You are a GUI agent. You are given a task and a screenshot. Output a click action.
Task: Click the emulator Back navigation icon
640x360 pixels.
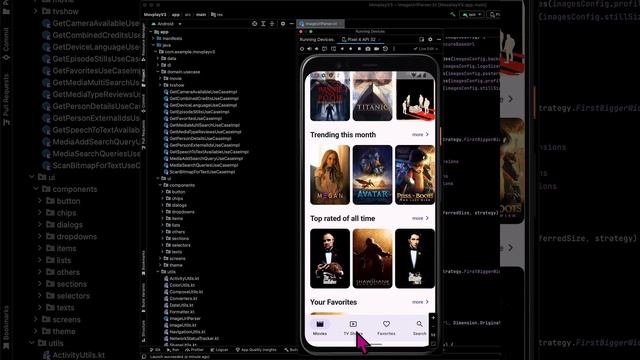click(342, 49)
